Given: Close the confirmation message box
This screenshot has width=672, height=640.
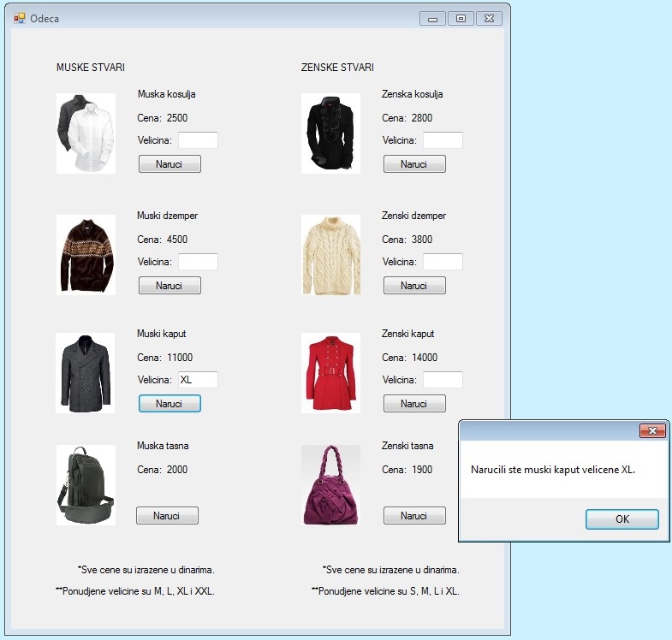Looking at the screenshot, I should click(x=652, y=431).
